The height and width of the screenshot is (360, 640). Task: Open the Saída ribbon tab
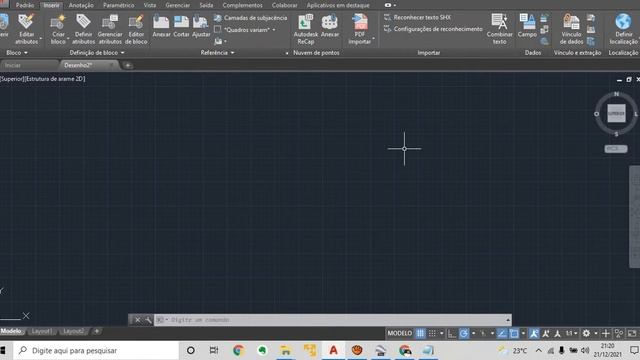pyautogui.click(x=206, y=5)
